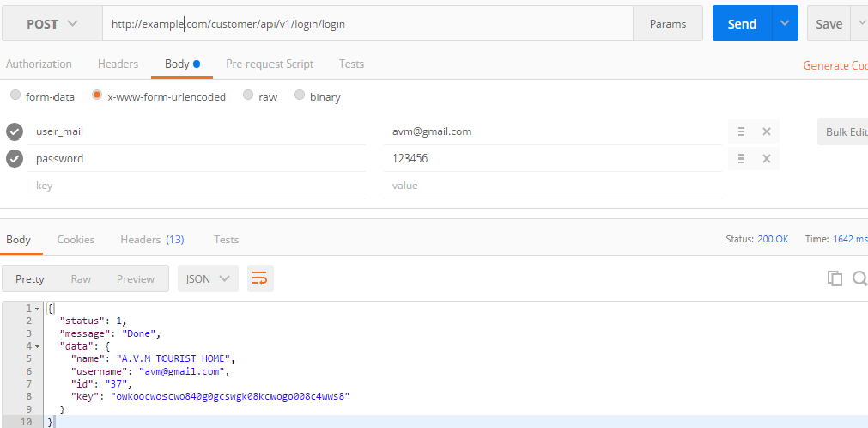This screenshot has width=868, height=428.
Task: Select the raw body type radio
Action: [248, 96]
